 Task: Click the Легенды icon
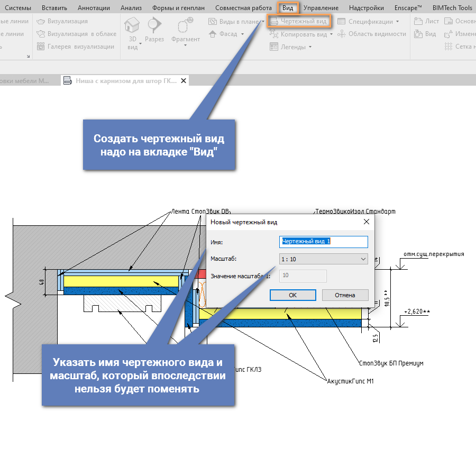pyautogui.click(x=274, y=47)
